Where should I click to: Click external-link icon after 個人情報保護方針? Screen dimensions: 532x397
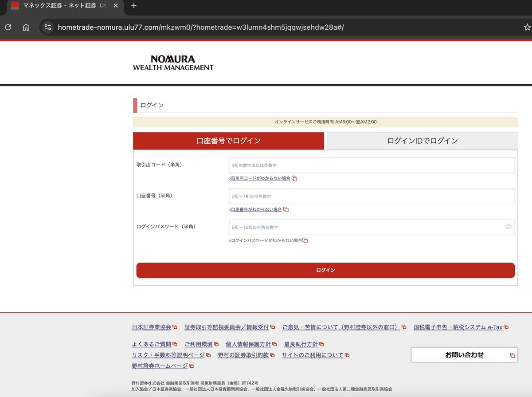click(x=274, y=344)
